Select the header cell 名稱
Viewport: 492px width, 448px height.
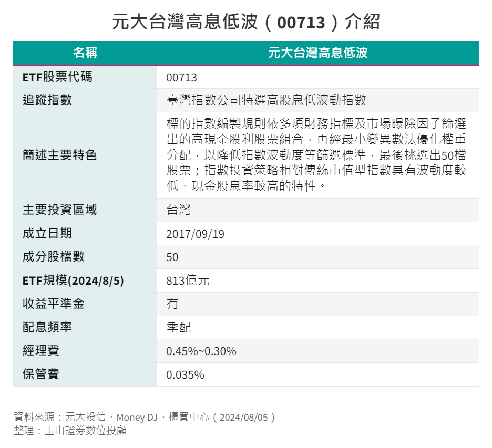coord(85,53)
